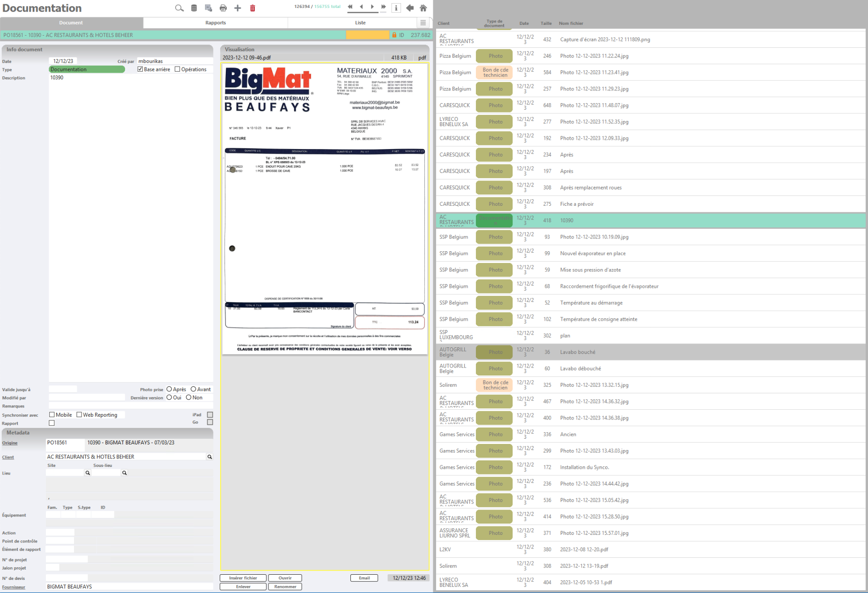Select row 'Capture d'écran 2023-12-12 111809.png'

pos(651,39)
